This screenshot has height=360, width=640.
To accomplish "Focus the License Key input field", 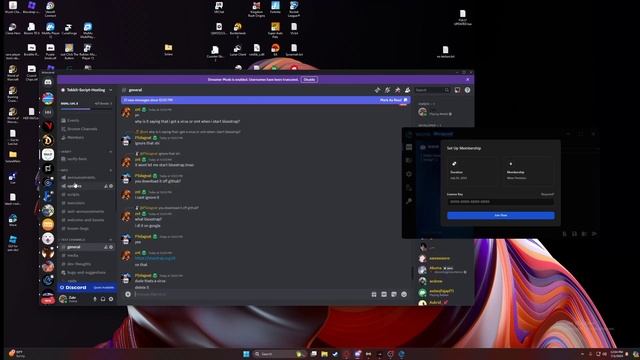I will point(501,202).
